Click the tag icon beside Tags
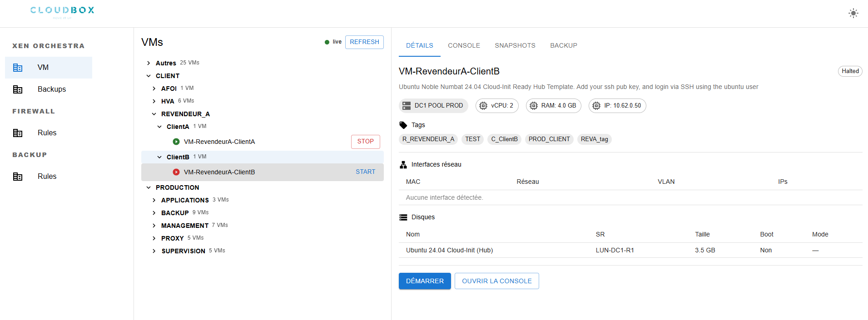The width and height of the screenshot is (868, 320). [x=403, y=125]
